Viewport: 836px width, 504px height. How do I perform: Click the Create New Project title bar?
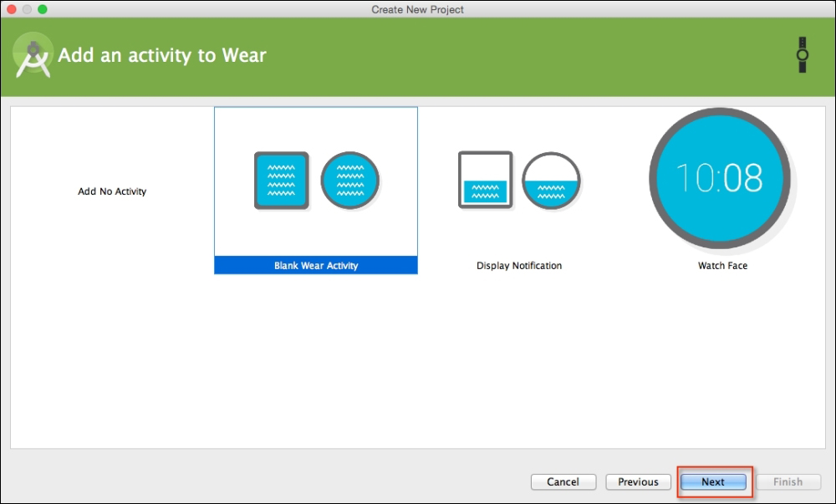[x=418, y=9]
